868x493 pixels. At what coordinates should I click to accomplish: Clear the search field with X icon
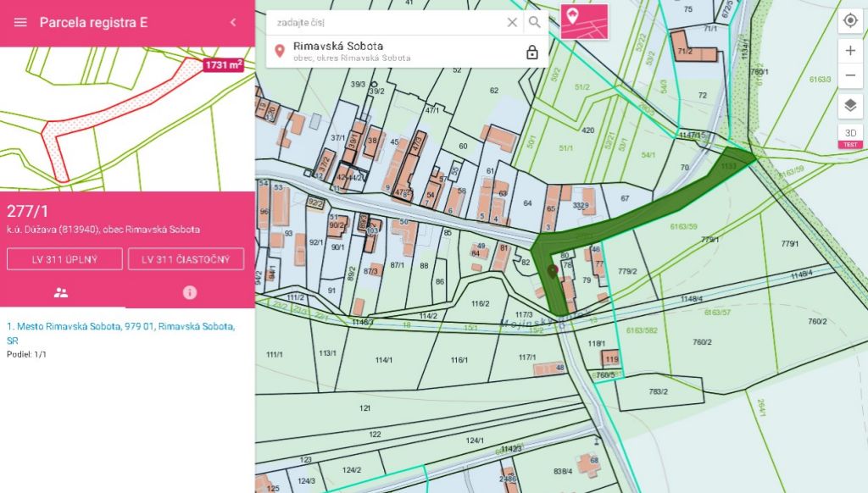[512, 22]
